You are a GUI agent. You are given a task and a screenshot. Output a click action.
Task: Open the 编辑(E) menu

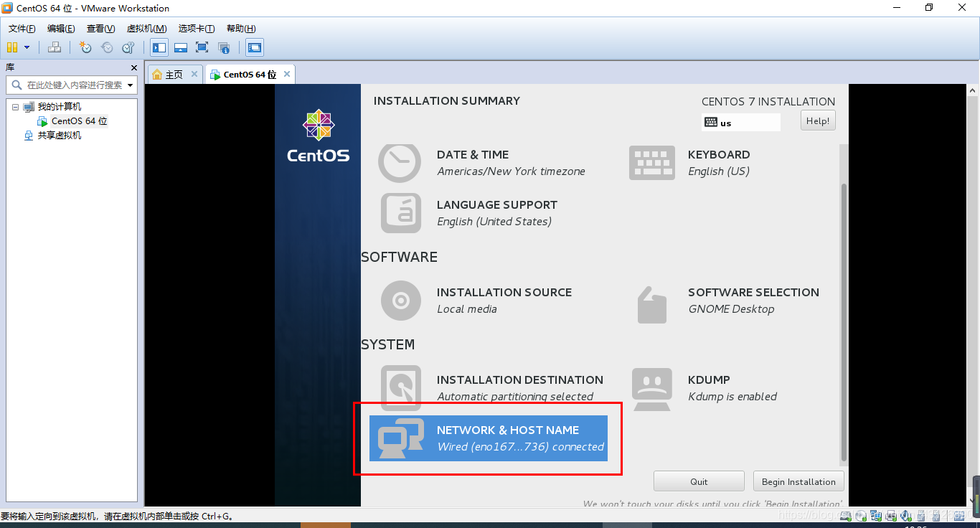pos(61,29)
